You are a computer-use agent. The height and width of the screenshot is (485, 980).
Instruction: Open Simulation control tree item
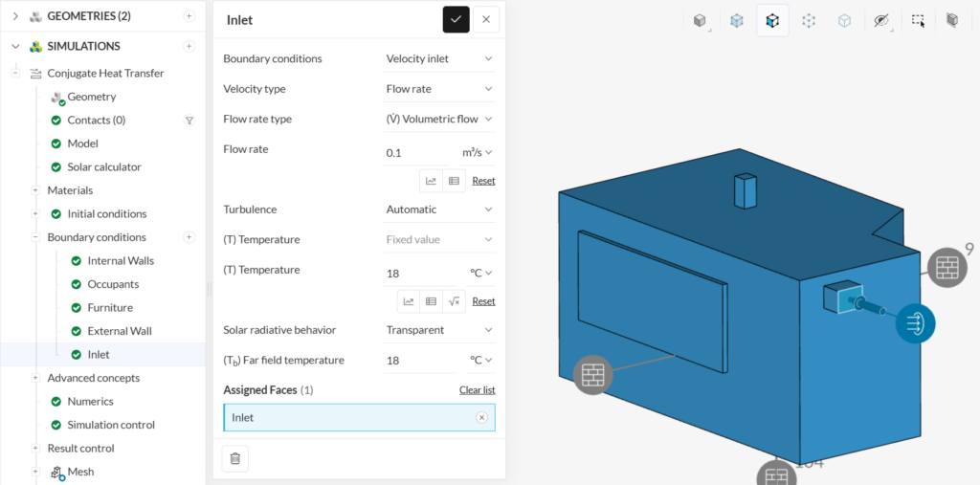pos(111,425)
